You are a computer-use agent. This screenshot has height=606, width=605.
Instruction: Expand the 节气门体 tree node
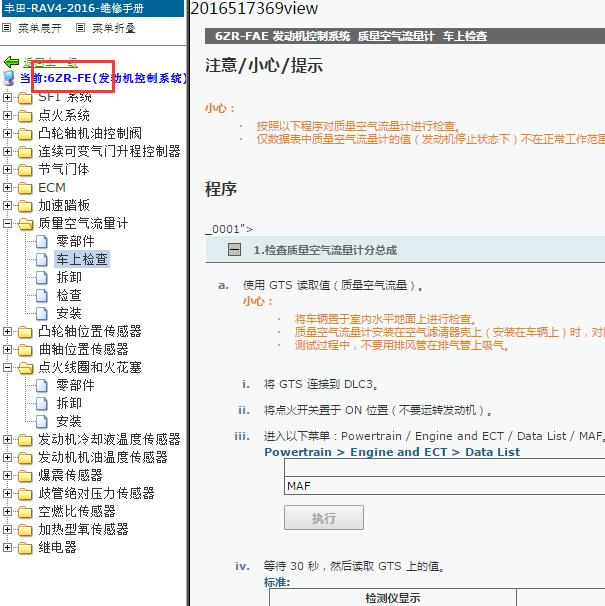click(x=7, y=169)
